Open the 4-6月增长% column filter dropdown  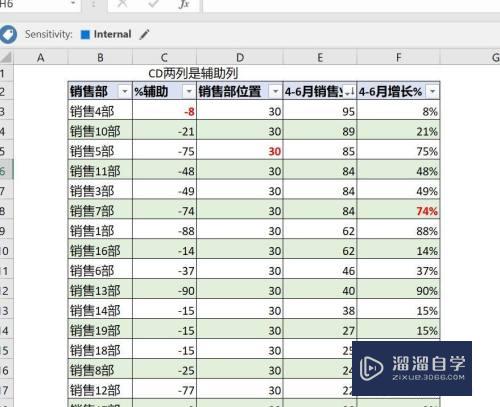(432, 91)
